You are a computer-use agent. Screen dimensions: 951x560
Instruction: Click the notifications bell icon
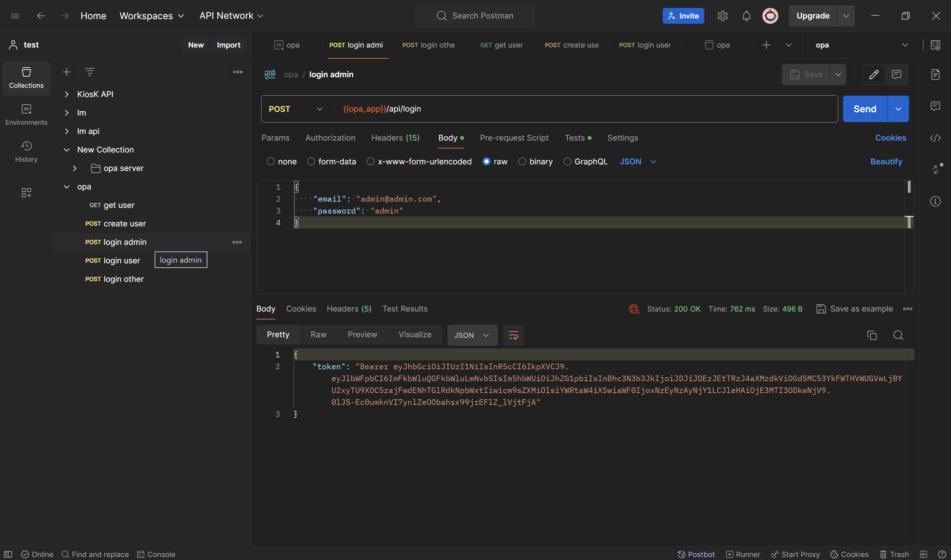(746, 16)
